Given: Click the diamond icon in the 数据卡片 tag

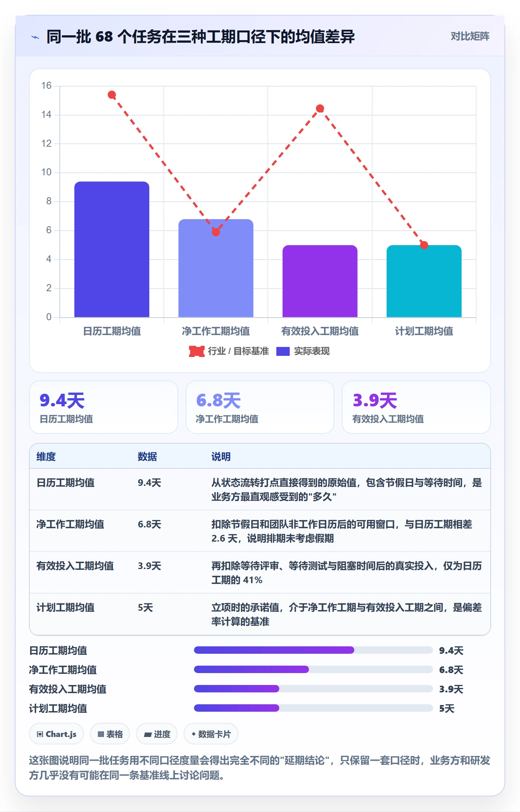Looking at the screenshot, I should click(x=193, y=734).
